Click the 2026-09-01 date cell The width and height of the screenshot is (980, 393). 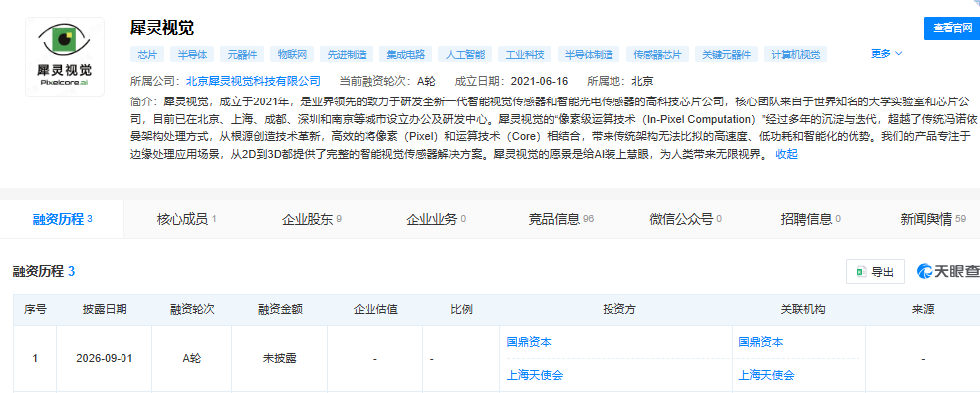tap(105, 359)
